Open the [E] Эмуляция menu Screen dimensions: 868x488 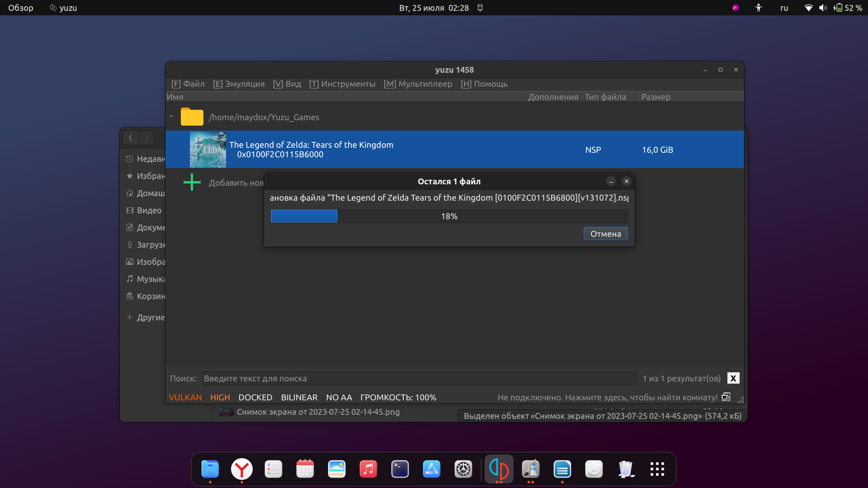point(239,84)
